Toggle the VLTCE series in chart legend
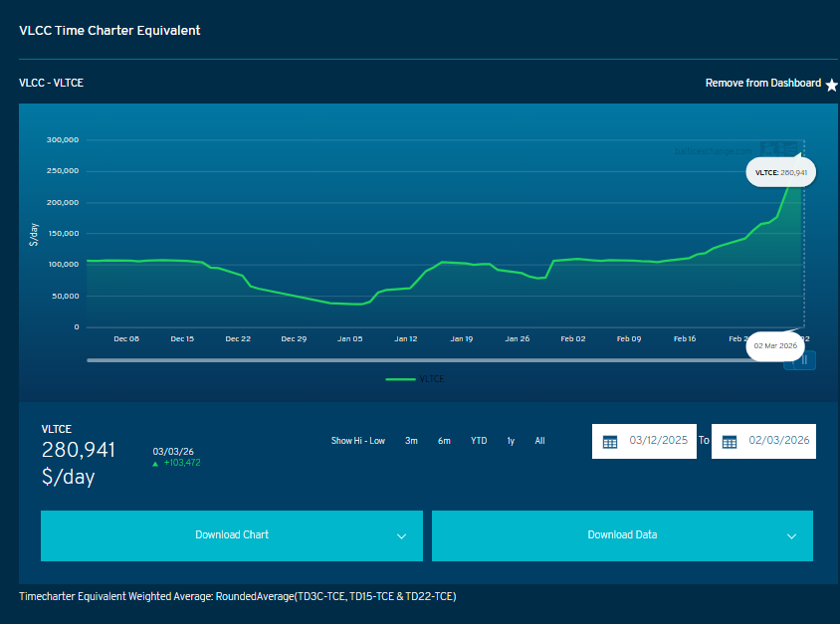This screenshot has height=624, width=840. pos(418,379)
